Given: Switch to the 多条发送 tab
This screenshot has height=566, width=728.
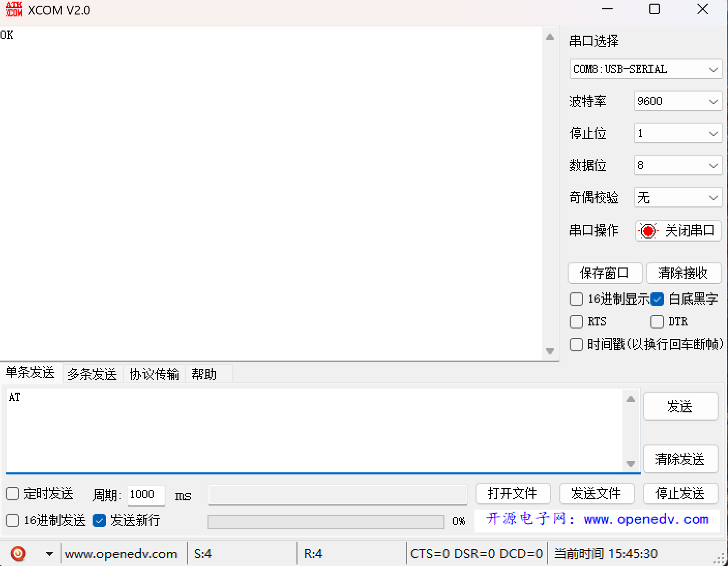Looking at the screenshot, I should click(92, 374).
